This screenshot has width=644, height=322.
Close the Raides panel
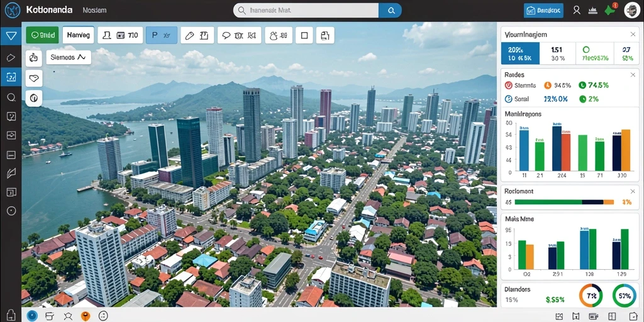[633, 75]
